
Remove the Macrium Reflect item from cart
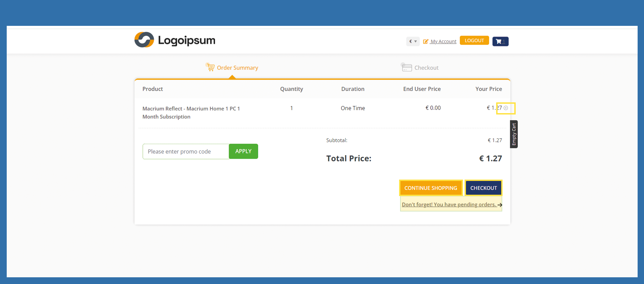[x=506, y=108]
